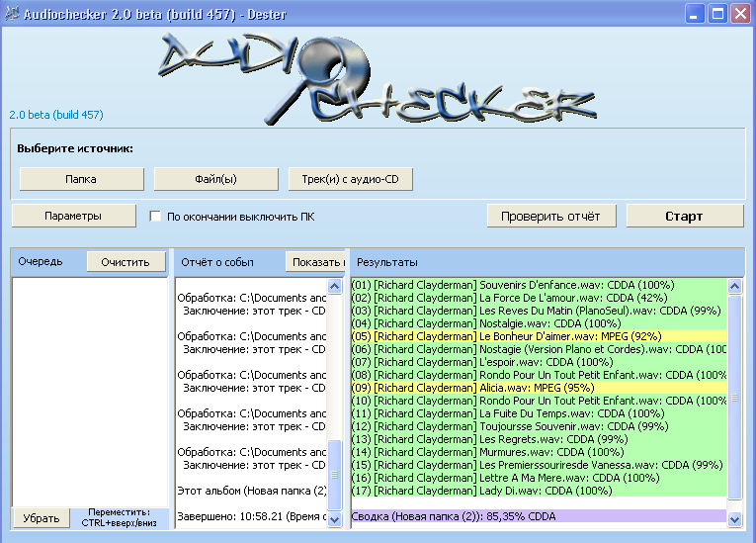Select result (06) Nostagie Version Piano et Cordes
The width and height of the screenshot is (756, 543).
point(539,349)
